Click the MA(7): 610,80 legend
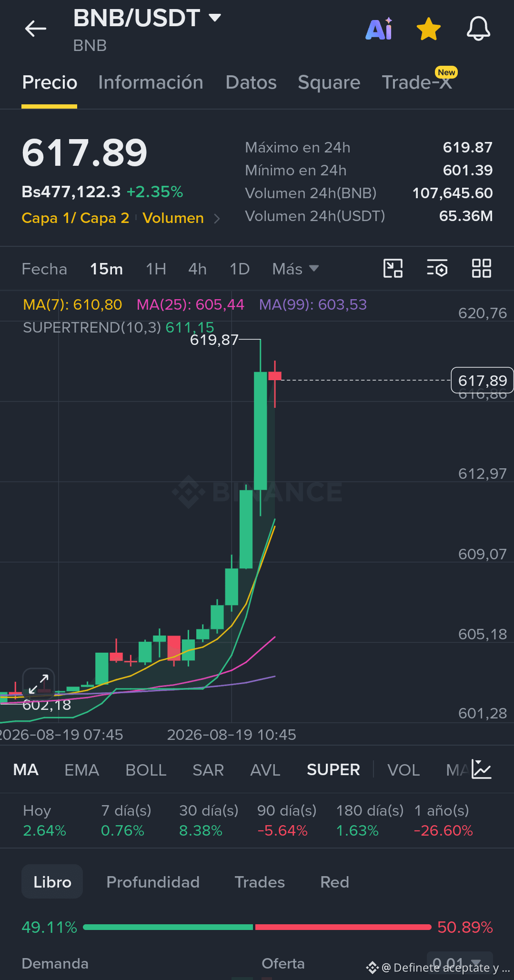The image size is (514, 980). [x=72, y=304]
